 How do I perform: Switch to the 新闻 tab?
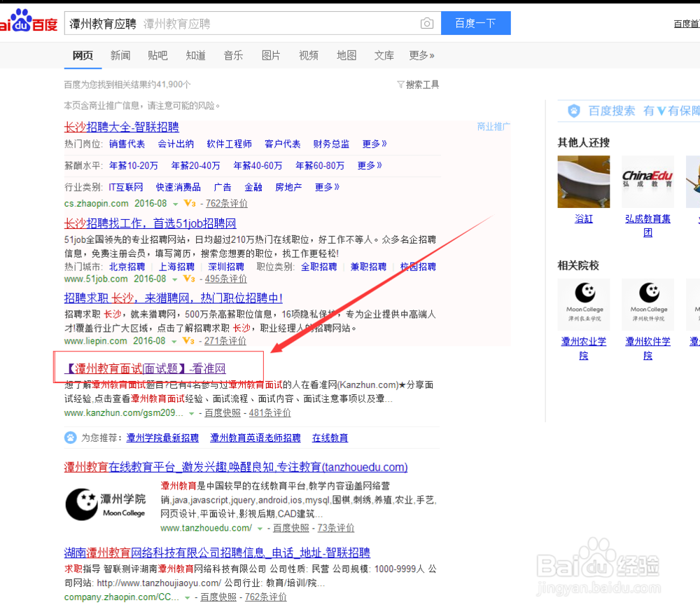click(x=120, y=55)
